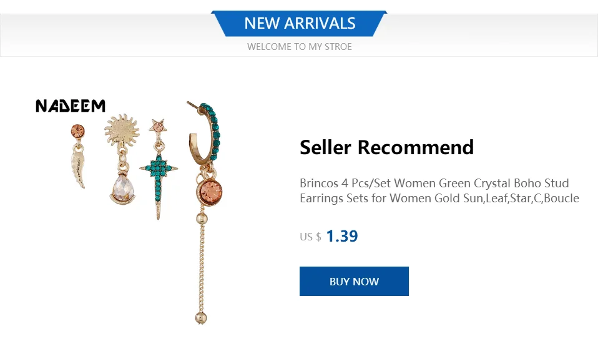Click the BUY NOW button
This screenshot has height=364, width=598.
(x=354, y=282)
